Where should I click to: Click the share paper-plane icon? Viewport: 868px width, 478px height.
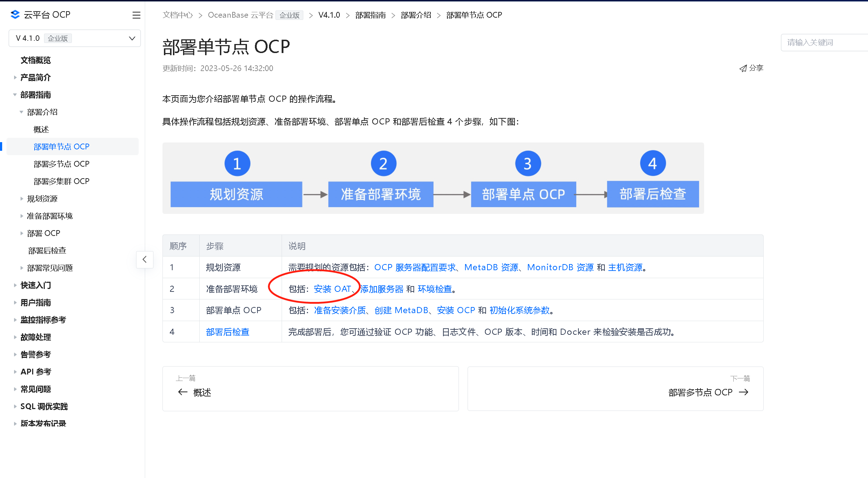[x=743, y=68]
